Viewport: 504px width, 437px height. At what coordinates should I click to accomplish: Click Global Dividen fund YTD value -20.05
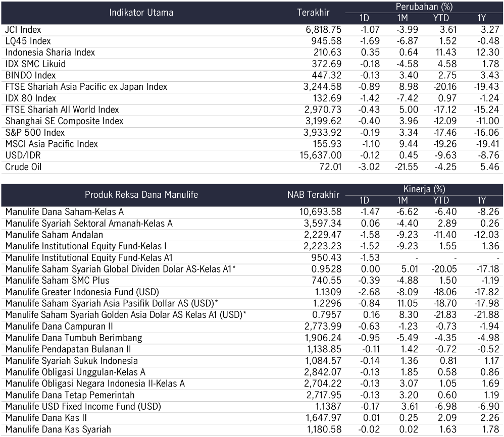click(x=444, y=269)
